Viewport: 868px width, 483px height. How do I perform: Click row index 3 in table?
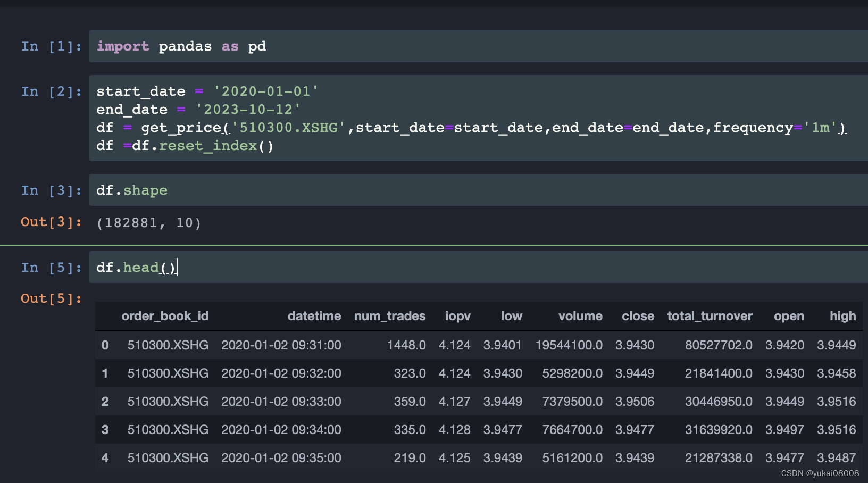tap(105, 430)
